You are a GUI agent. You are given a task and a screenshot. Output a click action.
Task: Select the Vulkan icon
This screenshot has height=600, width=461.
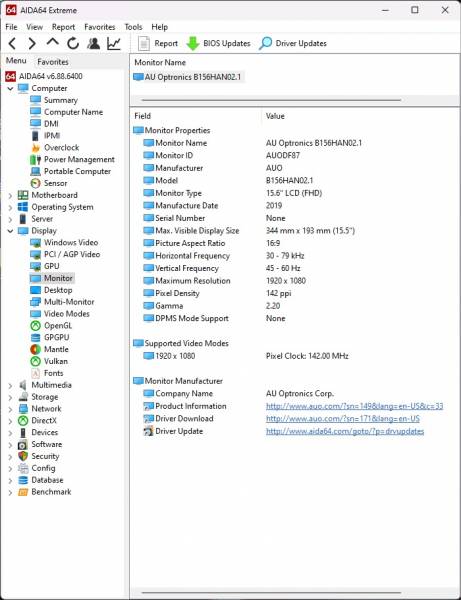click(36, 361)
